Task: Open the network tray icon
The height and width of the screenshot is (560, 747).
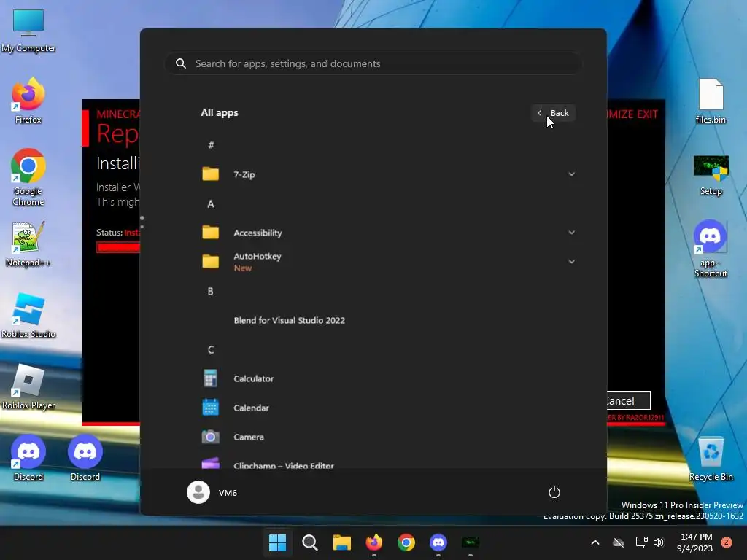Action: (641, 542)
